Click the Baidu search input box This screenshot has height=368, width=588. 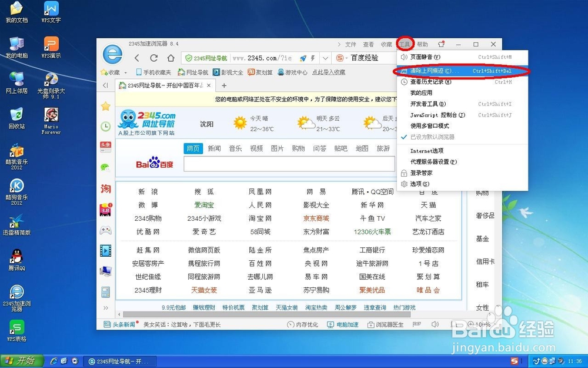[289, 164]
